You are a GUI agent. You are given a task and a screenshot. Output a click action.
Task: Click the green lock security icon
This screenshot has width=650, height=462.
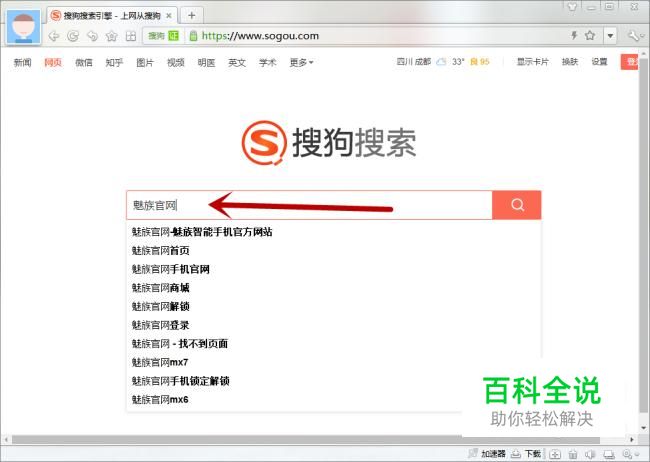pyautogui.click(x=193, y=36)
